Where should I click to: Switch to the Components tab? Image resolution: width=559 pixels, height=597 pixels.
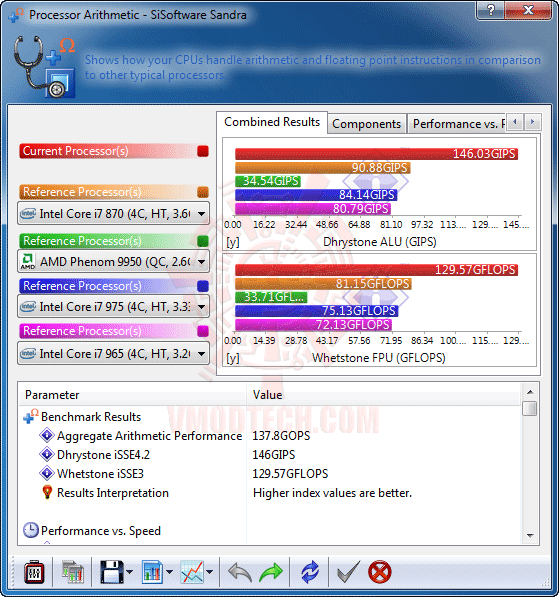click(x=366, y=124)
